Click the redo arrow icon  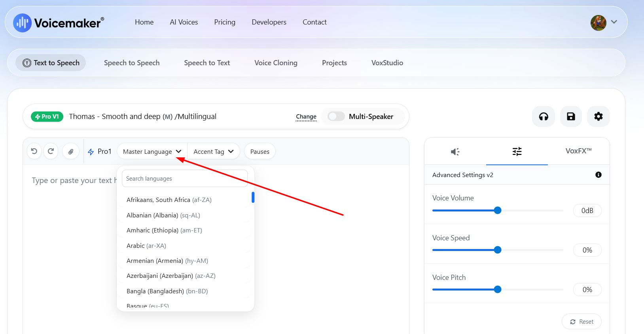click(51, 151)
